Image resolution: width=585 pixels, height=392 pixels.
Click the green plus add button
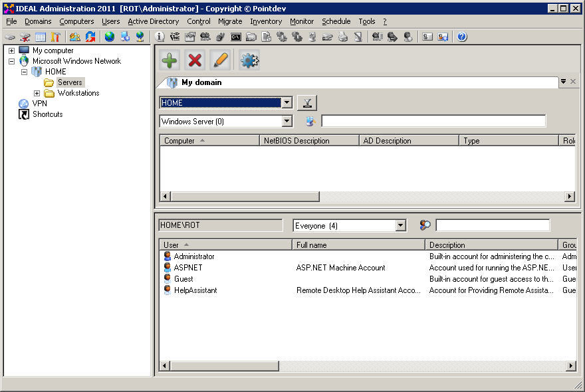click(x=170, y=60)
